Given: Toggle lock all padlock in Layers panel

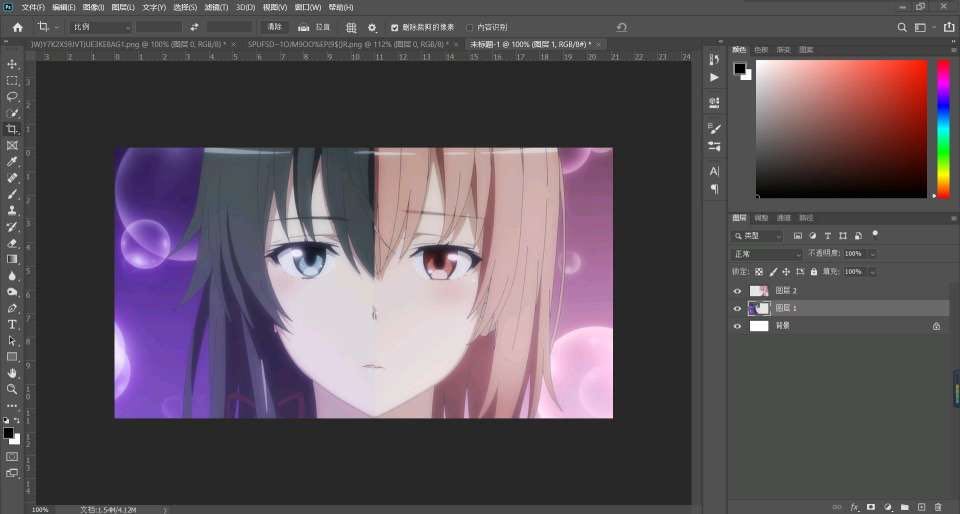Looking at the screenshot, I should click(814, 272).
